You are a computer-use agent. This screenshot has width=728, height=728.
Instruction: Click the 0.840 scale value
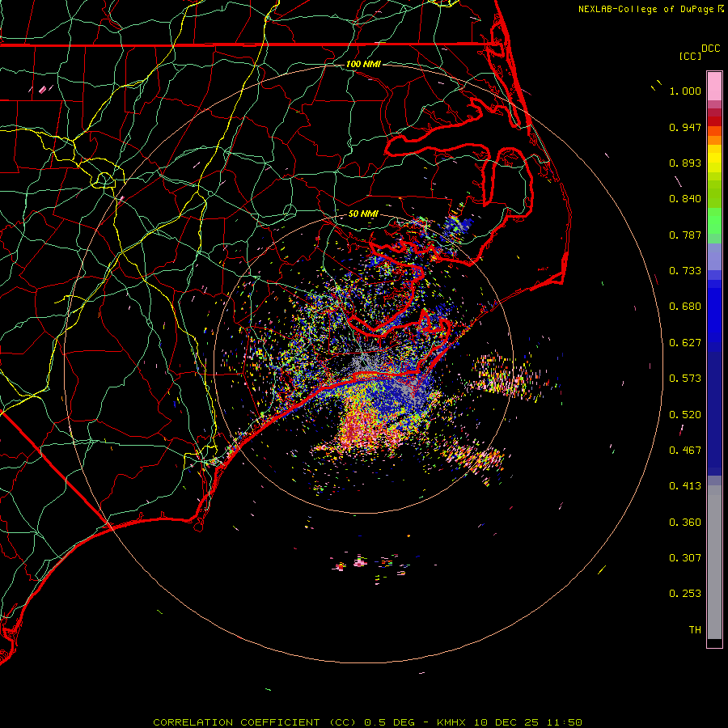(x=685, y=199)
